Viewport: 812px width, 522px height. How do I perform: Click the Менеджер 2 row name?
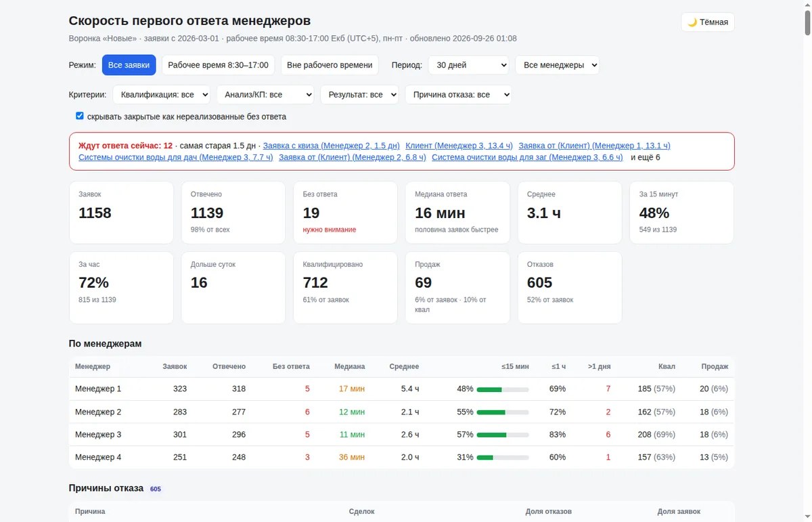coord(98,412)
